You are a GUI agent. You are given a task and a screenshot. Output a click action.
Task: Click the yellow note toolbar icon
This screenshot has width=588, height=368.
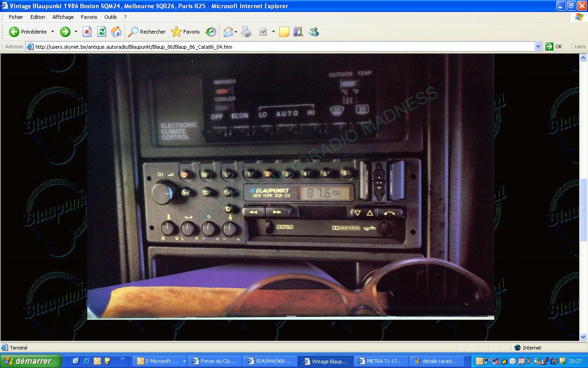coord(284,32)
